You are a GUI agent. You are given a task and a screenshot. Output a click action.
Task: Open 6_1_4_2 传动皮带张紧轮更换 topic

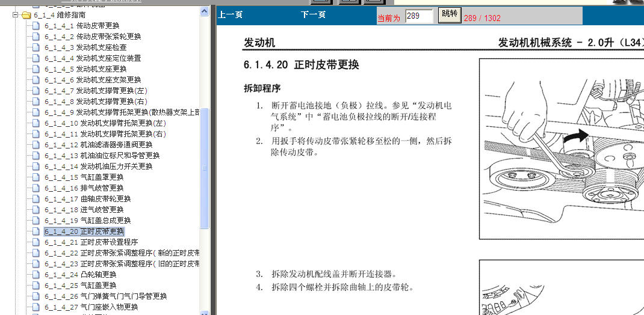point(93,37)
